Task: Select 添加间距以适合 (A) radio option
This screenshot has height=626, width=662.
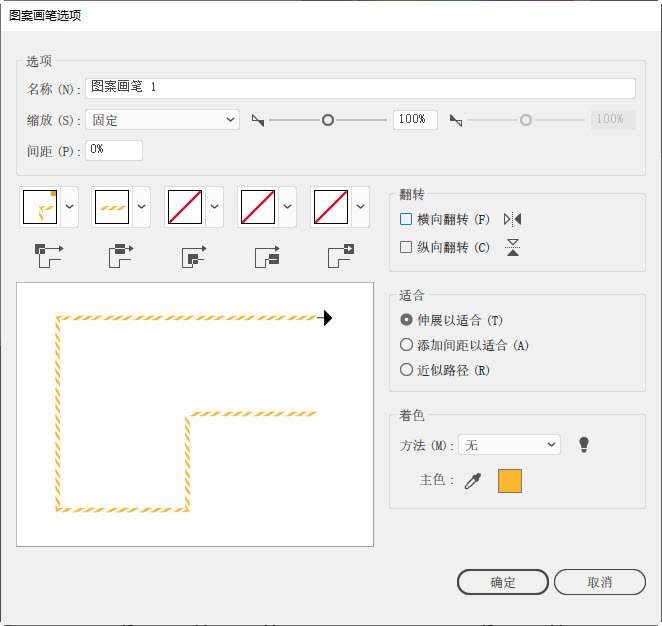Action: pyautogui.click(x=406, y=345)
